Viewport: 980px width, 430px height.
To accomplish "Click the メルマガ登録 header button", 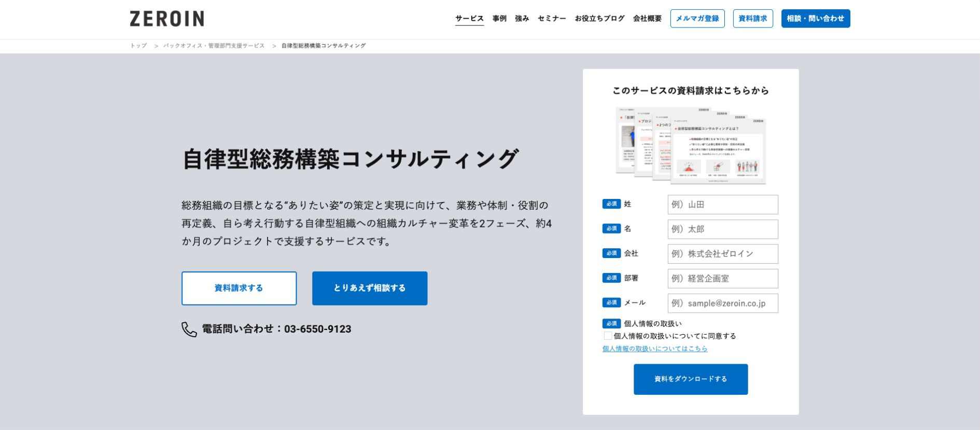I will [x=697, y=19].
